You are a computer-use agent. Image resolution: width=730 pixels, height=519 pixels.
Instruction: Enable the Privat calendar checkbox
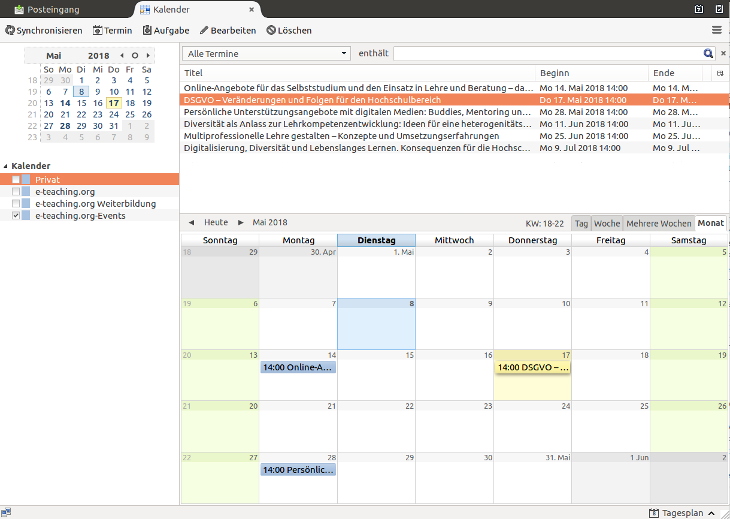click(16, 179)
